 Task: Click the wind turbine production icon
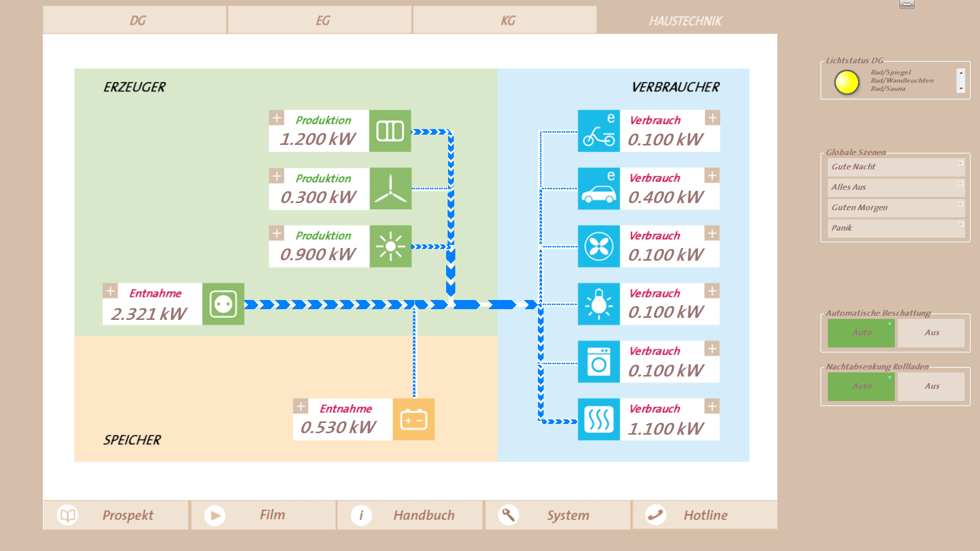pos(390,189)
